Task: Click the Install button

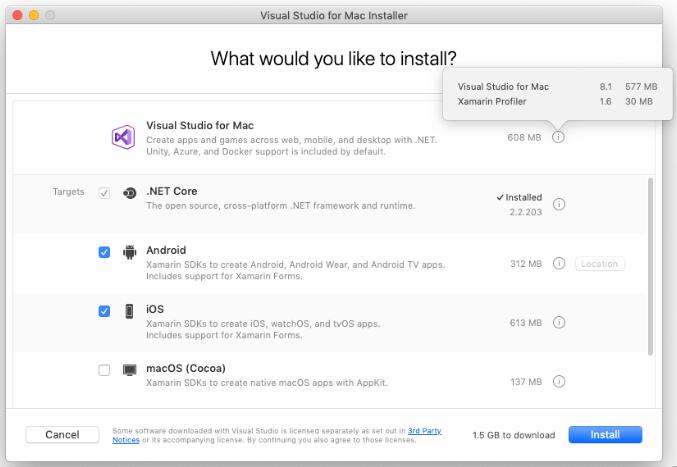Action: [x=605, y=435]
